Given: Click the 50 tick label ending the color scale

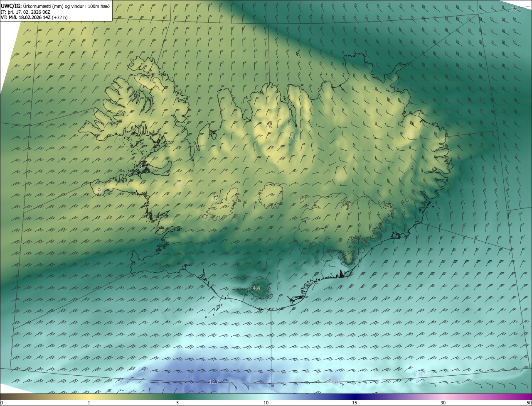Looking at the screenshot, I should click(529, 403).
